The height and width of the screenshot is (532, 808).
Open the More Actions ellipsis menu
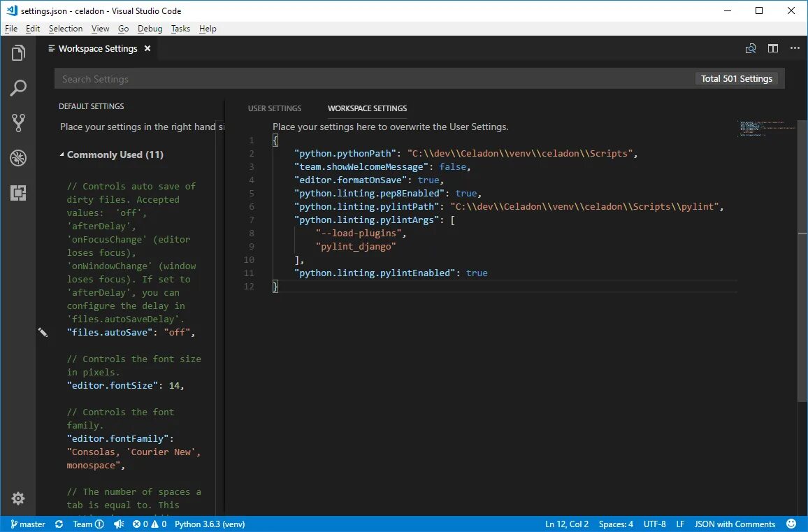pos(795,48)
